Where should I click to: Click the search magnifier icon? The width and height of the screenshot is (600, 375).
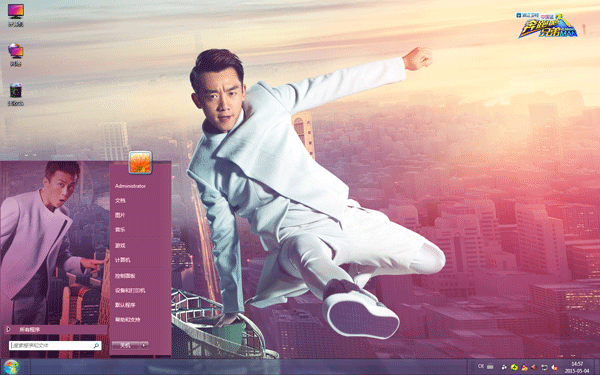coord(96,346)
